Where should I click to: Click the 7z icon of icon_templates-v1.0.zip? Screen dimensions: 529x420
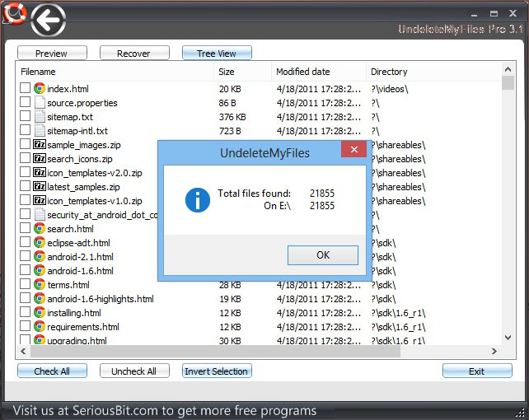40,200
